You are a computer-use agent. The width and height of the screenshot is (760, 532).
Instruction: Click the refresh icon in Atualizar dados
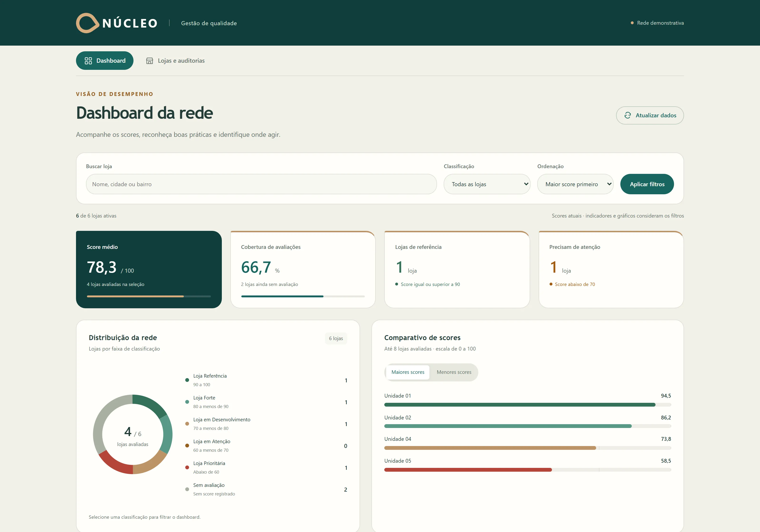click(628, 115)
